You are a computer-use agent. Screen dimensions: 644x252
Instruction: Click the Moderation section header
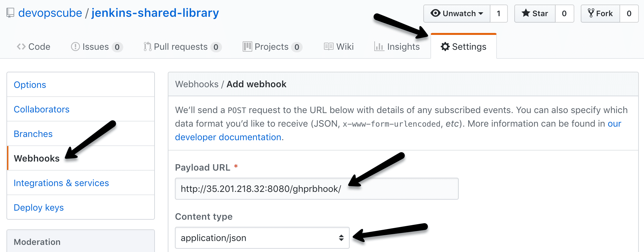[81, 242]
